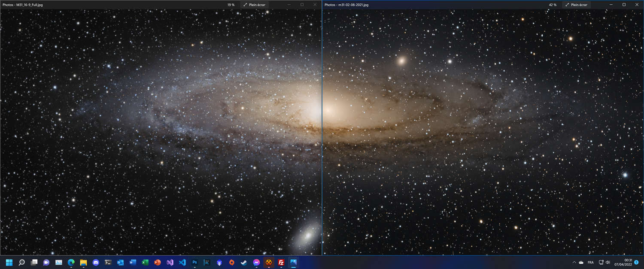Open Outlook from the taskbar

click(120, 262)
